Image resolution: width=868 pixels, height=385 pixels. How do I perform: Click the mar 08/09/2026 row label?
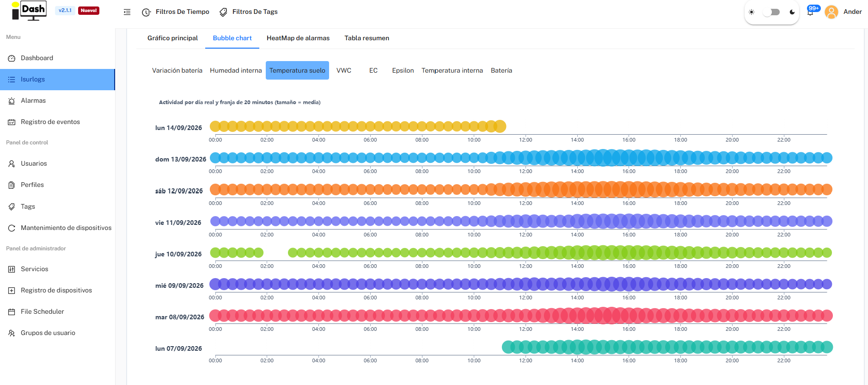coord(180,317)
